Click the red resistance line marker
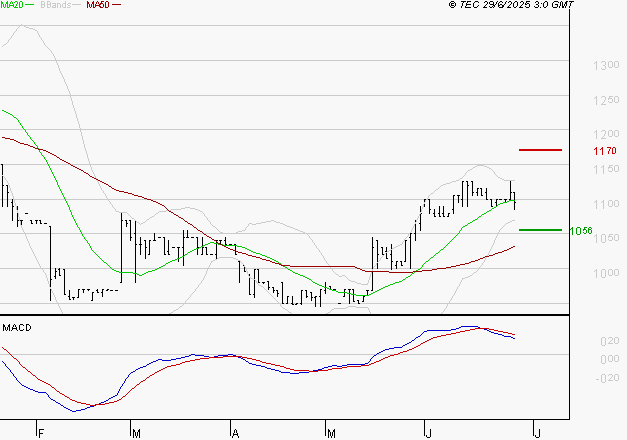627x440 pixels. (540, 150)
